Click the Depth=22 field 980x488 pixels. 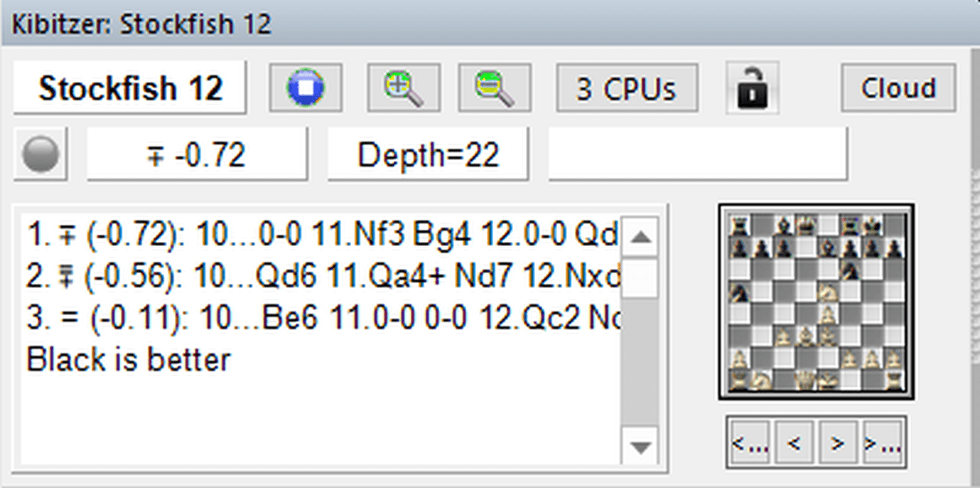[428, 154]
